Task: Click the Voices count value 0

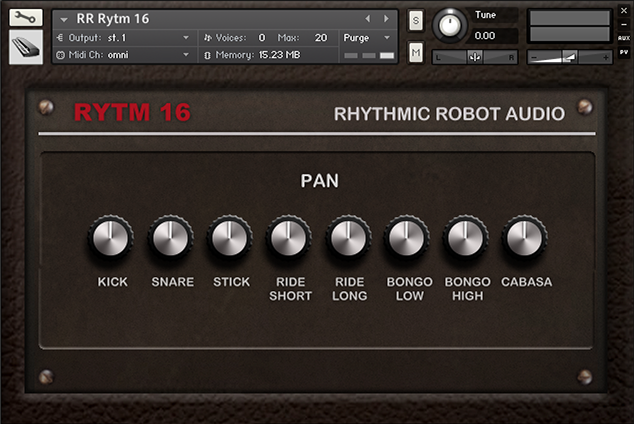Action: (x=262, y=38)
